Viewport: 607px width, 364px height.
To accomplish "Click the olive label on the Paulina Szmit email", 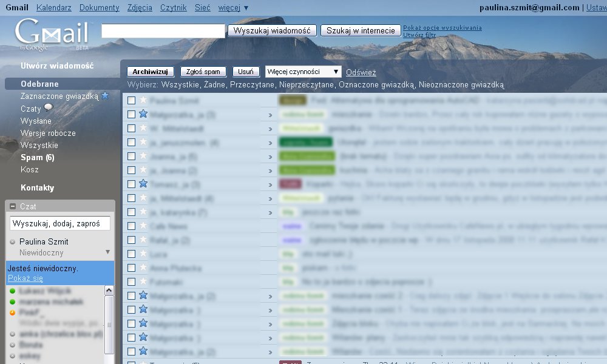I will 293,101.
